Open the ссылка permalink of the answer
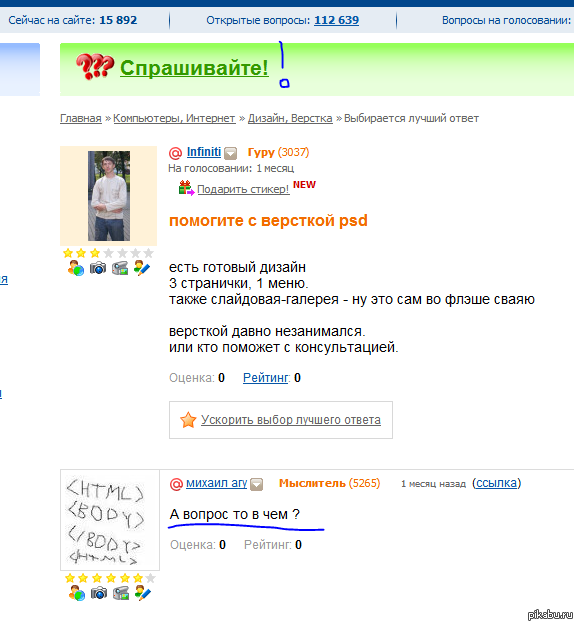This screenshot has width=574, height=622. coord(497,483)
